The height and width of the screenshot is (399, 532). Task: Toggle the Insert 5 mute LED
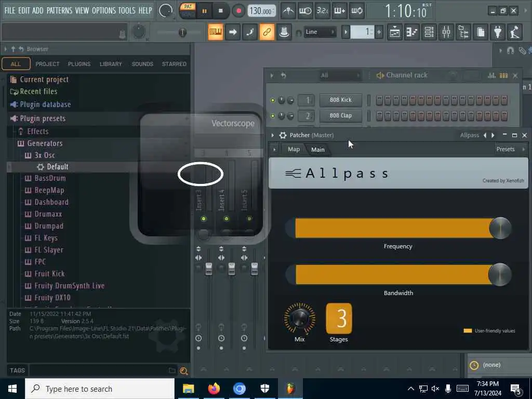[x=249, y=219]
